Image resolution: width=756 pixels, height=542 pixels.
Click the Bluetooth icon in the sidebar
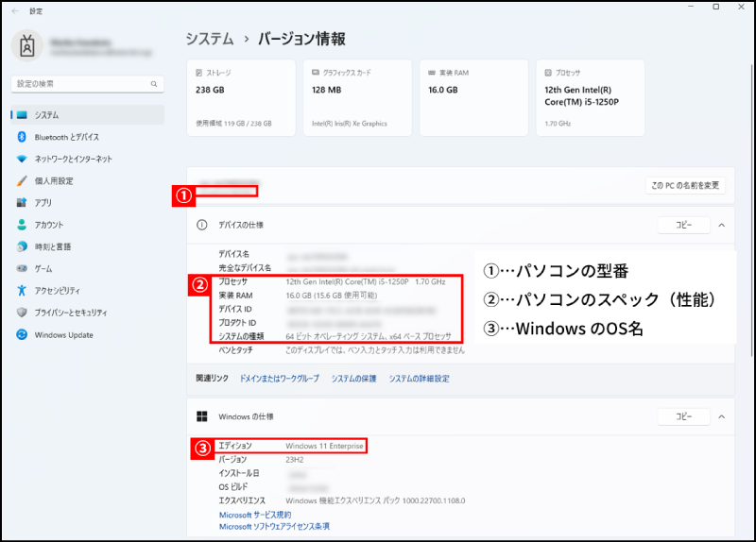click(x=22, y=137)
